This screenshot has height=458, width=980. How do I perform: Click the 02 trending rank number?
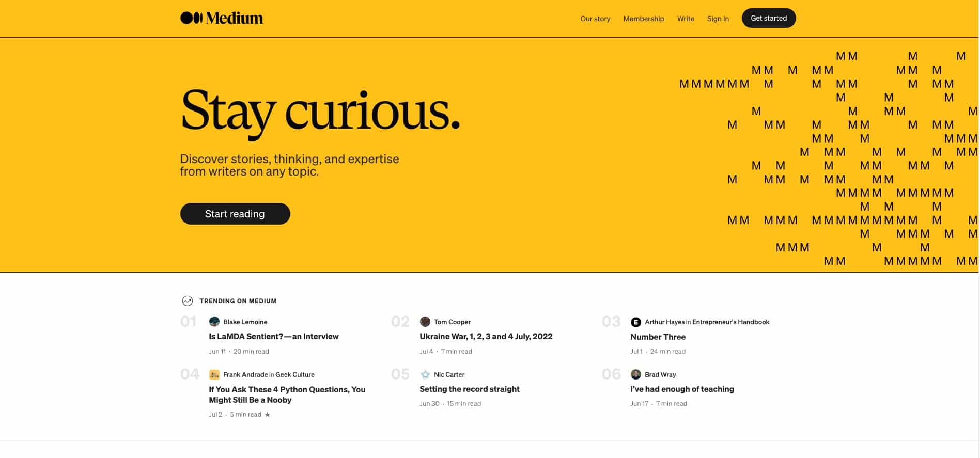point(400,322)
